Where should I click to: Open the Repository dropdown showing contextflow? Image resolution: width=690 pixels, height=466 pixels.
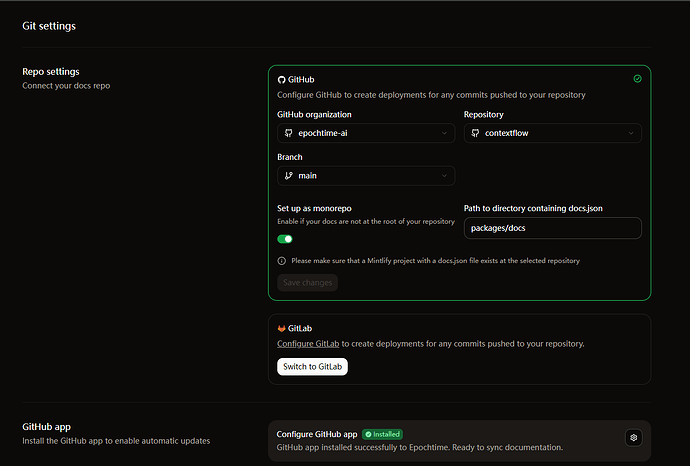(552, 133)
